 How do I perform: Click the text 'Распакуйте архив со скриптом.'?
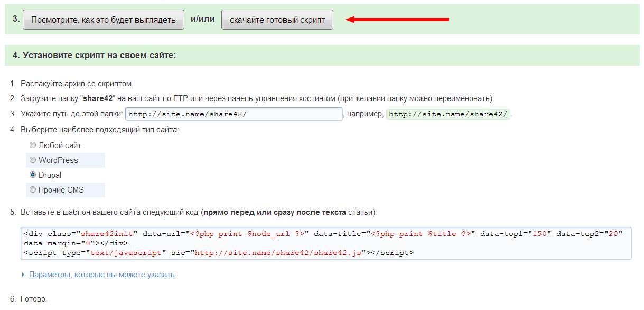click(77, 84)
